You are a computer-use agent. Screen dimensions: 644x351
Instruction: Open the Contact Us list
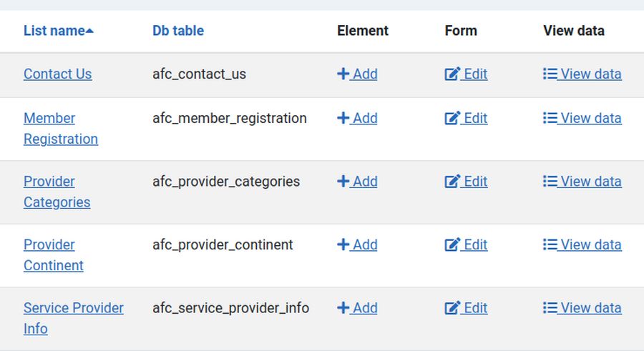[x=57, y=74]
